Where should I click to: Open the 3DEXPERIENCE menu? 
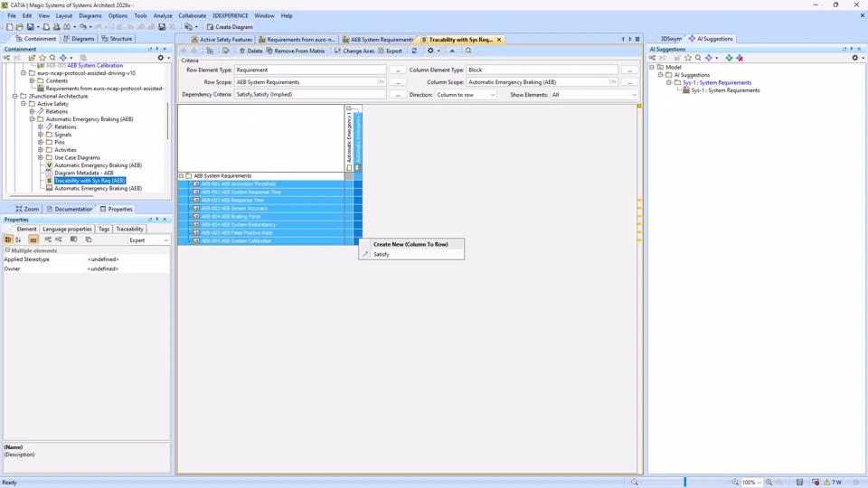point(231,15)
